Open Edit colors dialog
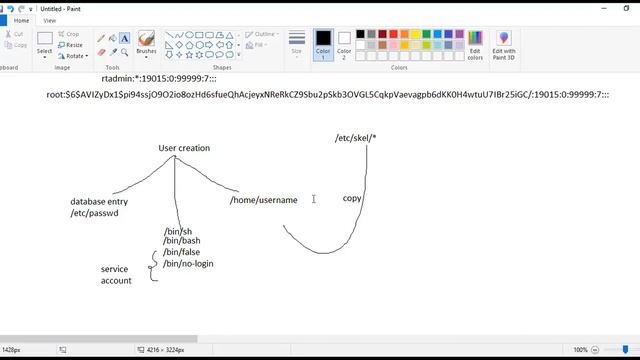 click(x=475, y=45)
